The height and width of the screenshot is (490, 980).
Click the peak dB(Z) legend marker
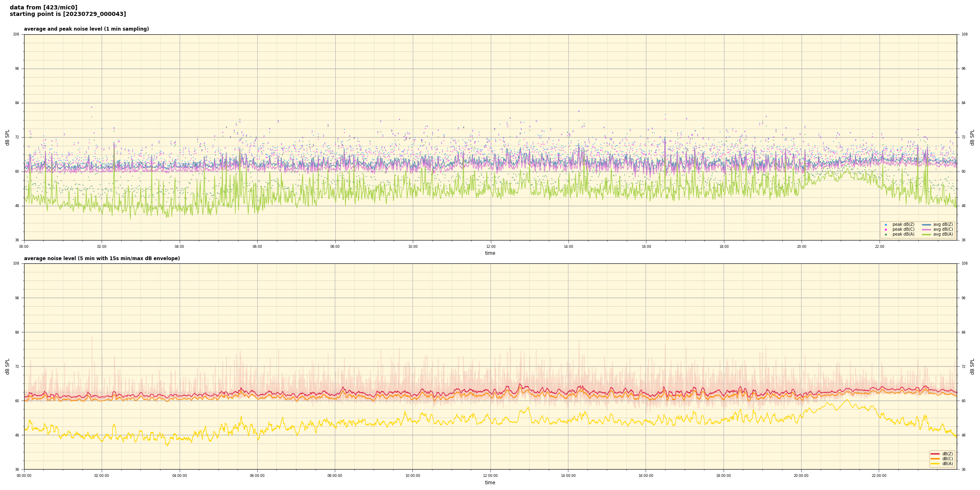tap(886, 225)
